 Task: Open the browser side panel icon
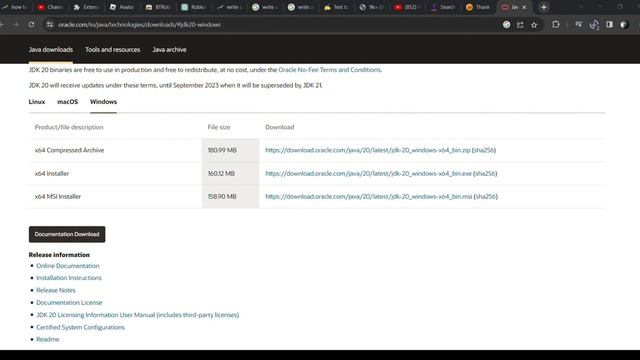609,24
